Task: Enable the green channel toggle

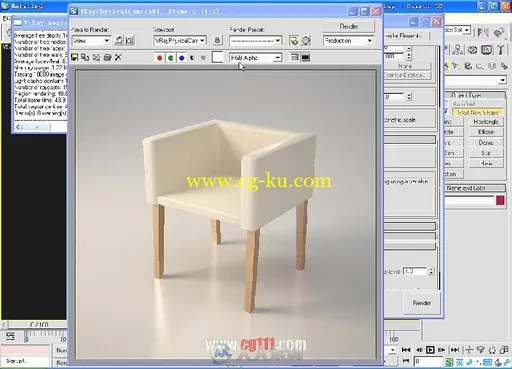Action: coord(171,58)
